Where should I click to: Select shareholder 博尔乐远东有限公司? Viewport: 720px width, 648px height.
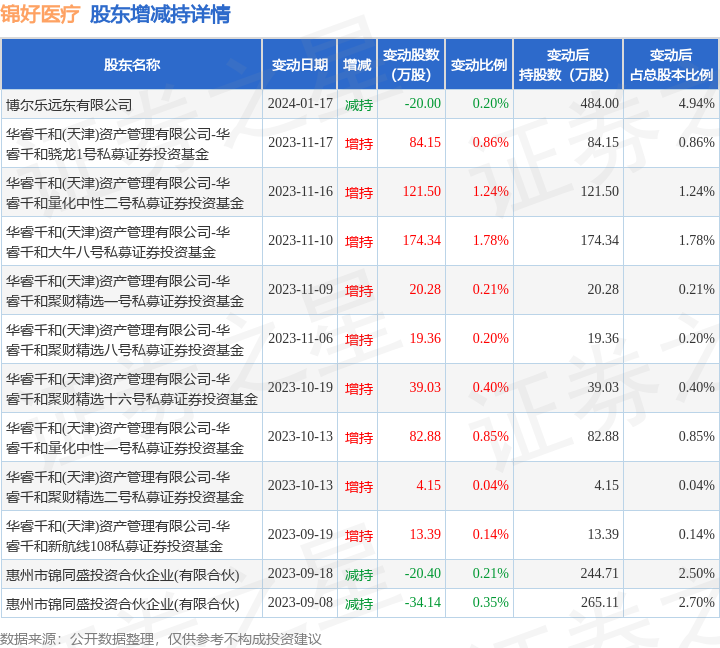pyautogui.click(x=69, y=105)
